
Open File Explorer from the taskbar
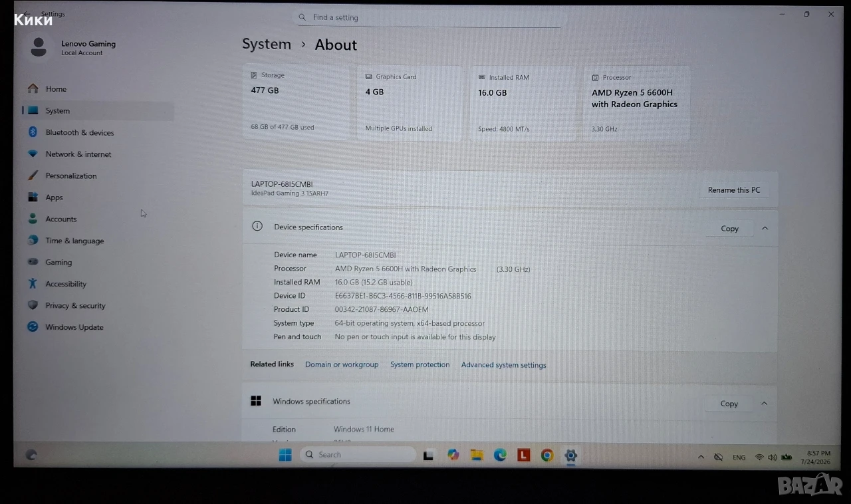[477, 455]
